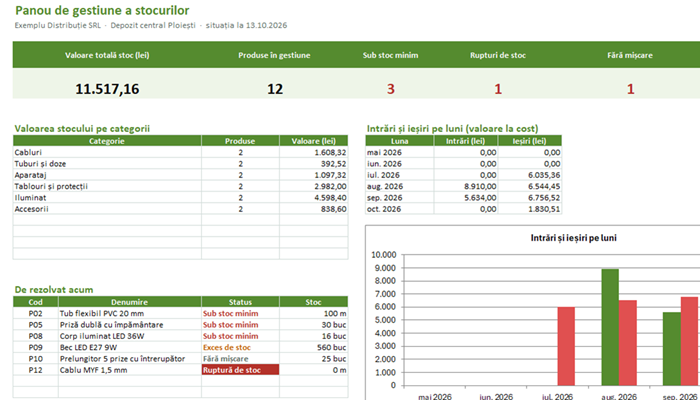Viewport: 700px width, 400px height.
Task: Click the value cell 4.598,40
Action: click(313, 197)
